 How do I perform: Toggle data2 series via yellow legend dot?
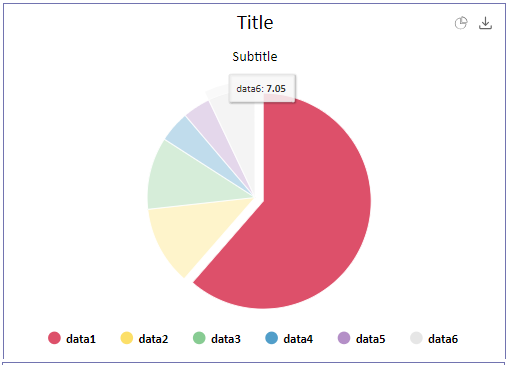127,338
